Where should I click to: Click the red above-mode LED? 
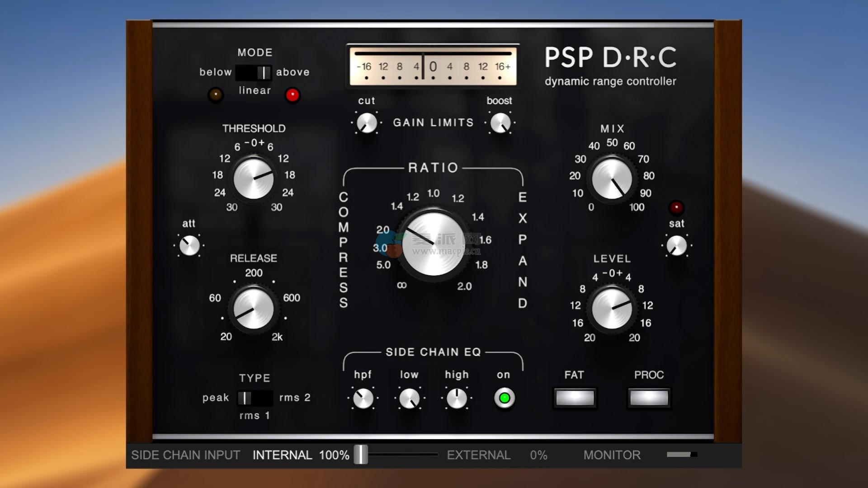(292, 95)
